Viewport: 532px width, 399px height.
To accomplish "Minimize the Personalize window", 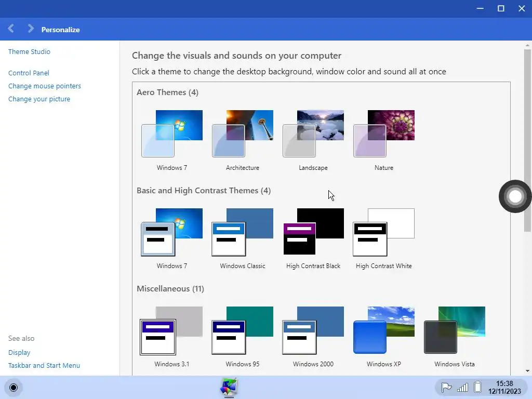I will coord(480,8).
